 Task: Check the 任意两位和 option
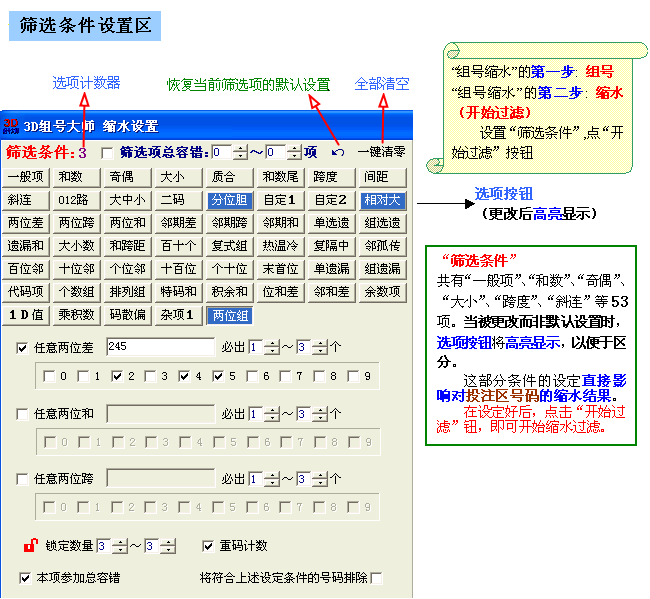[22, 413]
